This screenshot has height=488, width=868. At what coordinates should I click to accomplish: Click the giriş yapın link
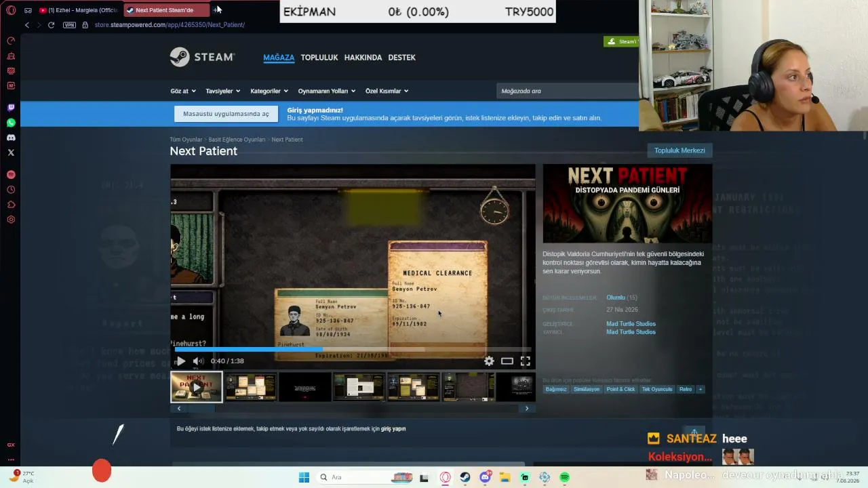(x=393, y=429)
